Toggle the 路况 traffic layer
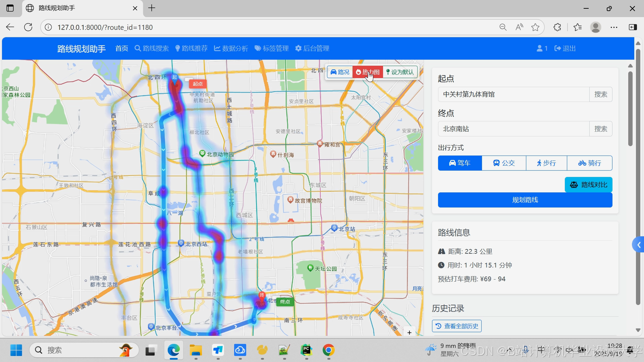 pos(340,72)
